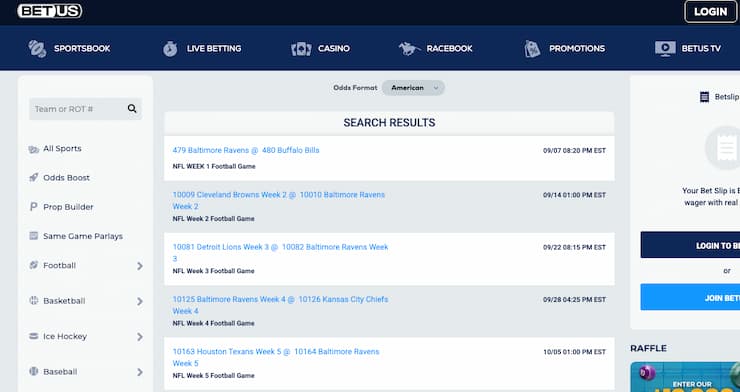Focus the Team or ROT # search field
The image size is (740, 392).
85,109
